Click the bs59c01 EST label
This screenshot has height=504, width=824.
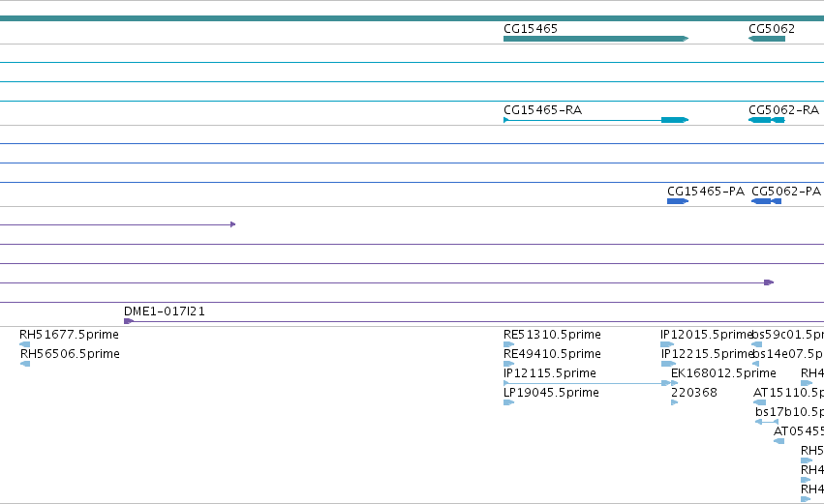point(788,335)
